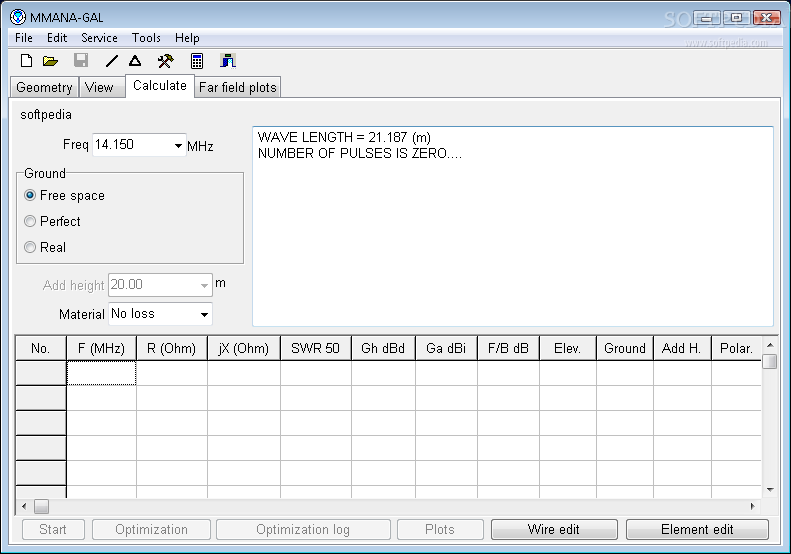
Task: Click the calculation output text area
Action: tap(513, 226)
